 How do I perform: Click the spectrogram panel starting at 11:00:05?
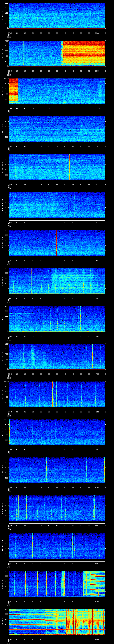point(57,129)
